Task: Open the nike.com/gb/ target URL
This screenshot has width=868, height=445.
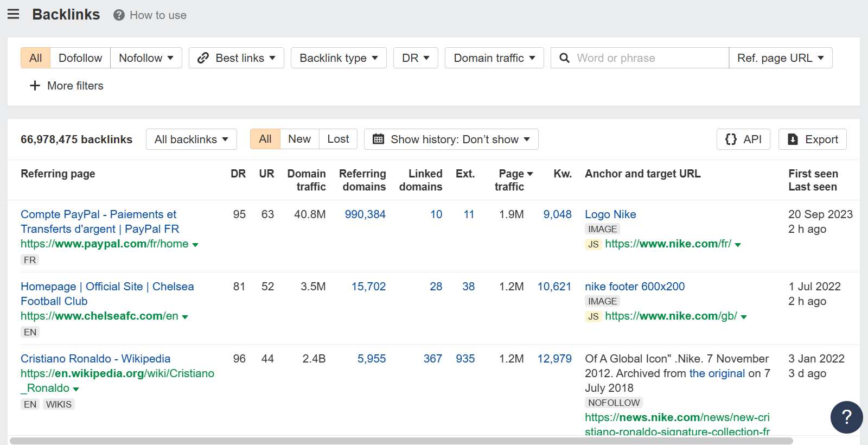Action: coord(671,316)
